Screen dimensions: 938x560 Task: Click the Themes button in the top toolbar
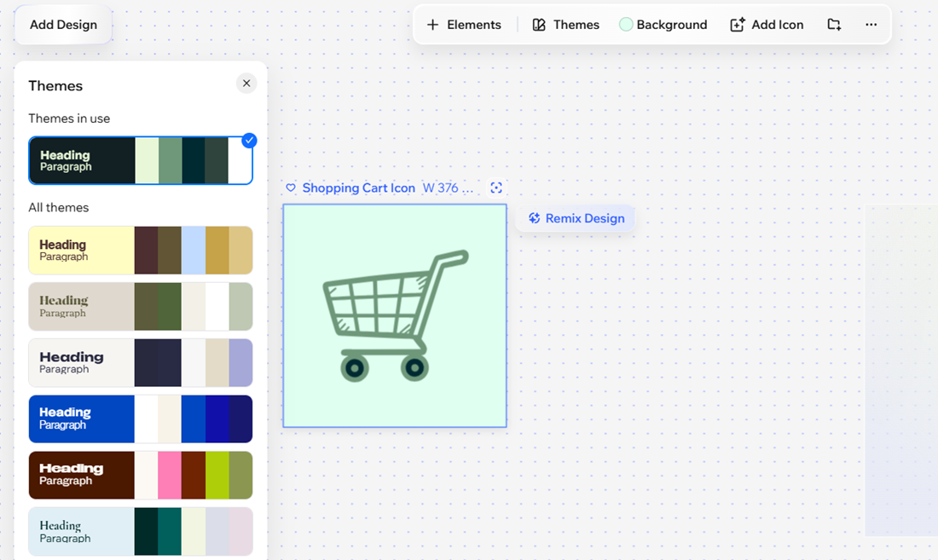coord(566,25)
